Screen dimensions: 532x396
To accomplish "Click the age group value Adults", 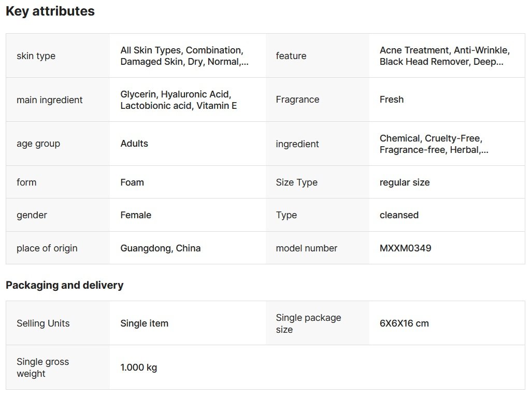I will coord(134,144).
